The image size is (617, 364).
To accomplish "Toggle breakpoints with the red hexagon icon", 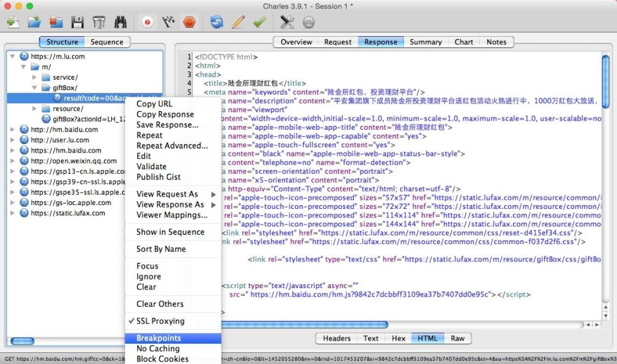I will 189,22.
